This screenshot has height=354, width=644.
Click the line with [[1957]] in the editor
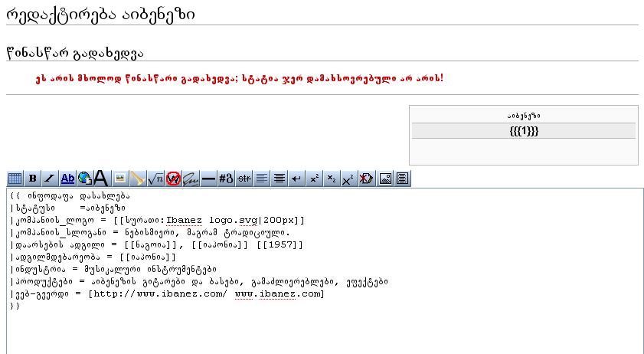click(x=156, y=245)
